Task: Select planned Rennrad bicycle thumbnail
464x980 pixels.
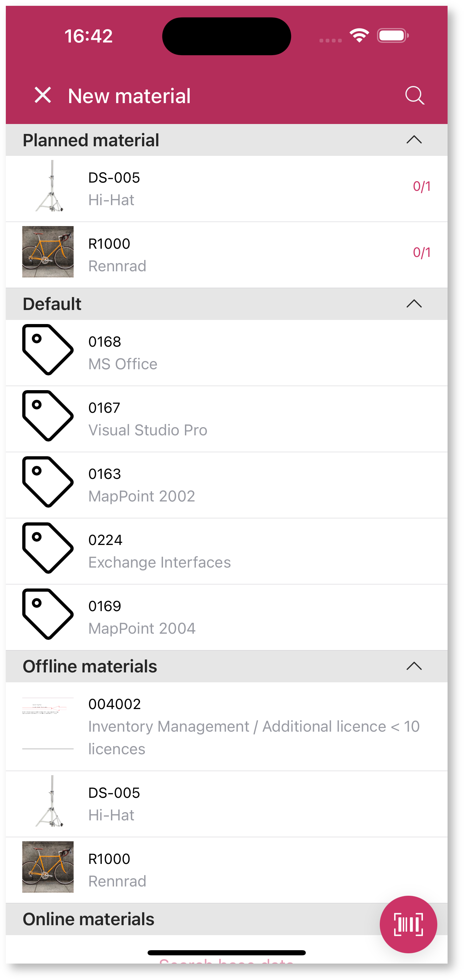Action: [48, 252]
